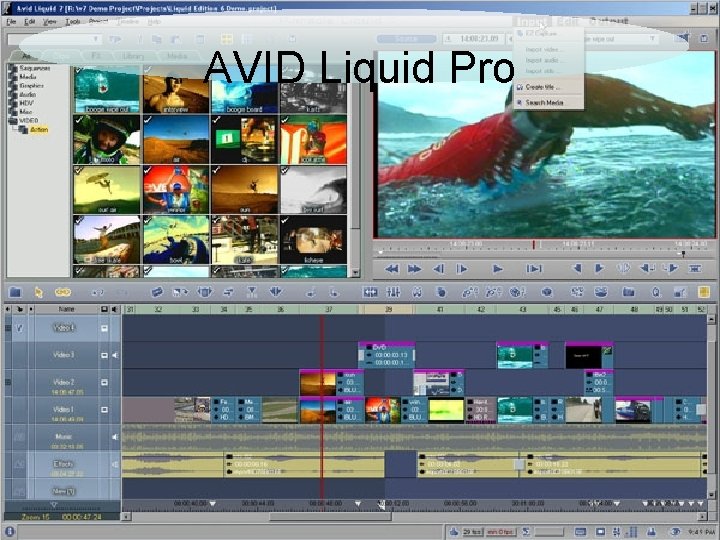Select the Audio rack in the tree
Image resolution: width=720 pixels, height=540 pixels.
tap(28, 94)
